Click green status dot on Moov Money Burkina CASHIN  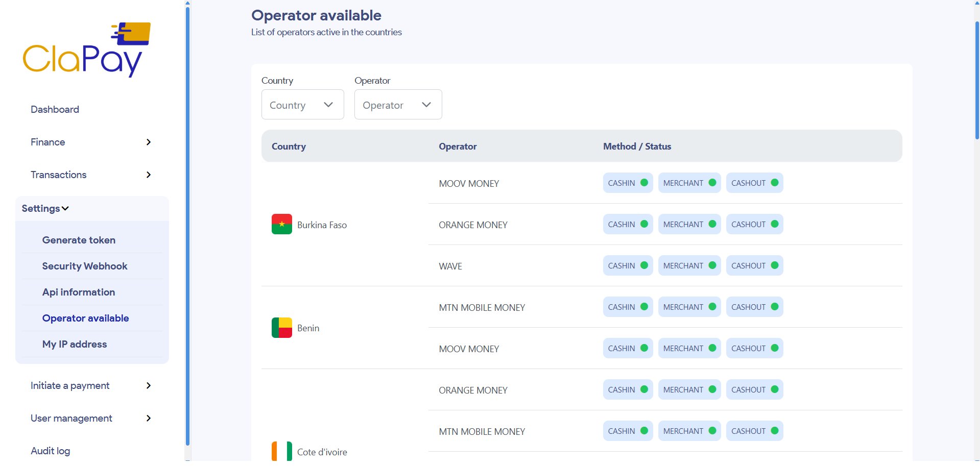click(x=644, y=183)
